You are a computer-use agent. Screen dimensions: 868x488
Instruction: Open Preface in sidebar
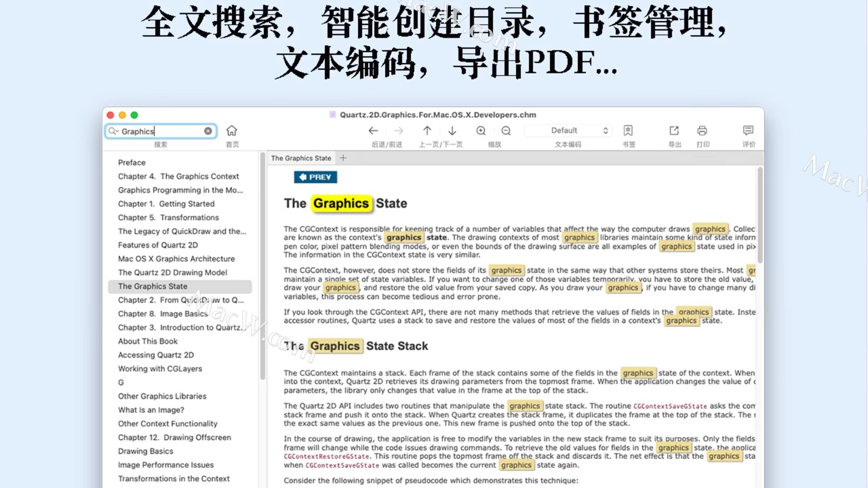(132, 163)
